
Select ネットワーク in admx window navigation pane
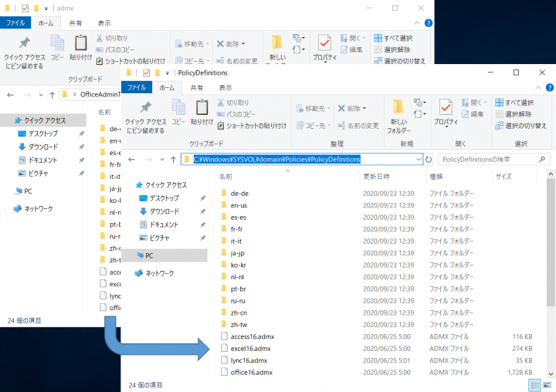click(x=38, y=209)
